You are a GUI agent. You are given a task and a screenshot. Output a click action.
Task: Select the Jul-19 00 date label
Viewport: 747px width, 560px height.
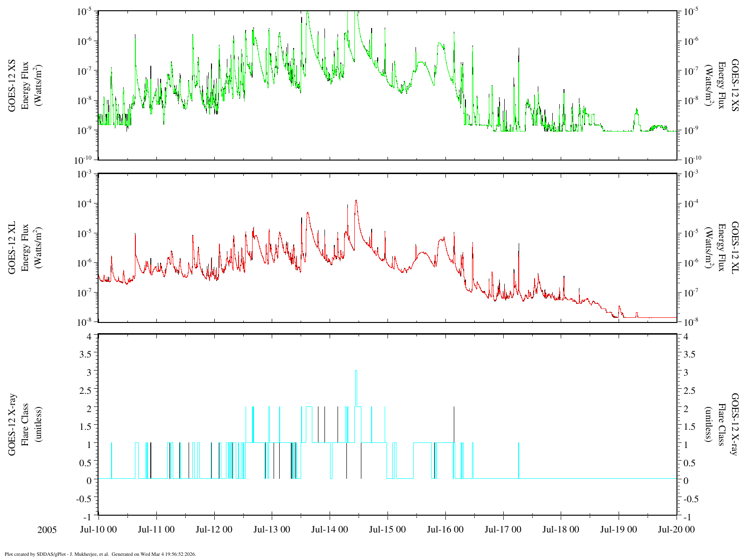(619, 530)
